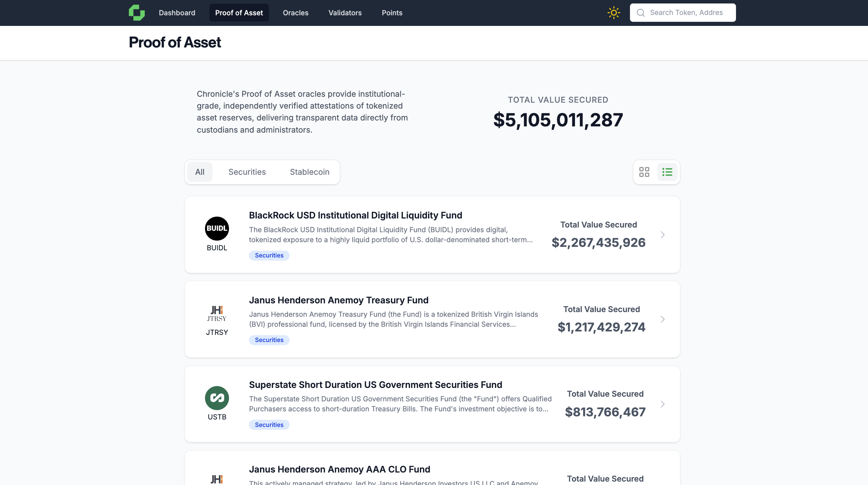Click the USTB fund description text
The height and width of the screenshot is (485, 868).
(x=400, y=404)
